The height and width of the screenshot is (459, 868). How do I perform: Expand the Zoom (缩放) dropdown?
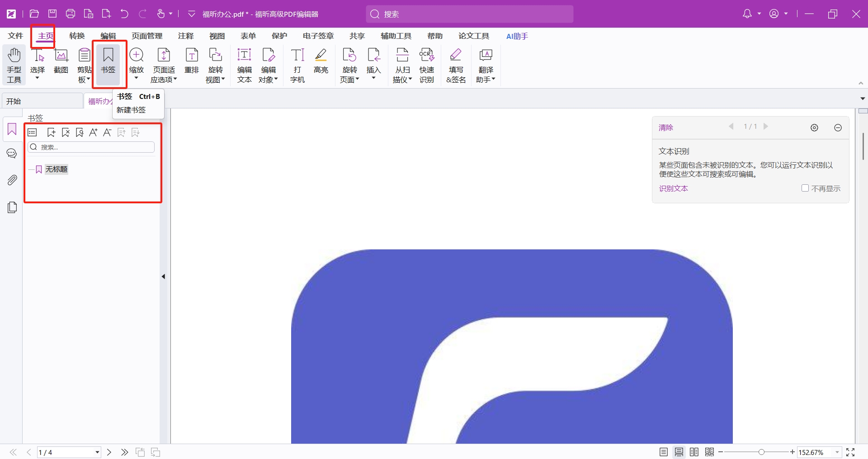pos(136,78)
